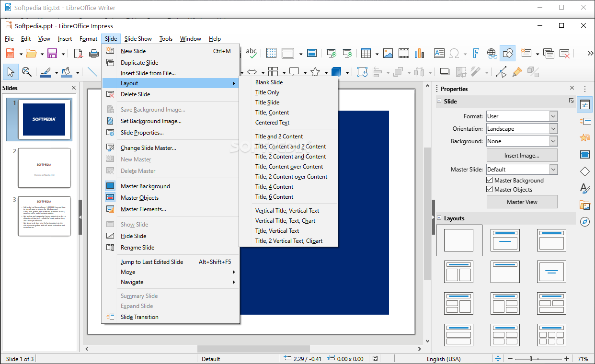Click the Zoom & Pan tool icon
Screen dimensions: 595x364
[x=27, y=72]
